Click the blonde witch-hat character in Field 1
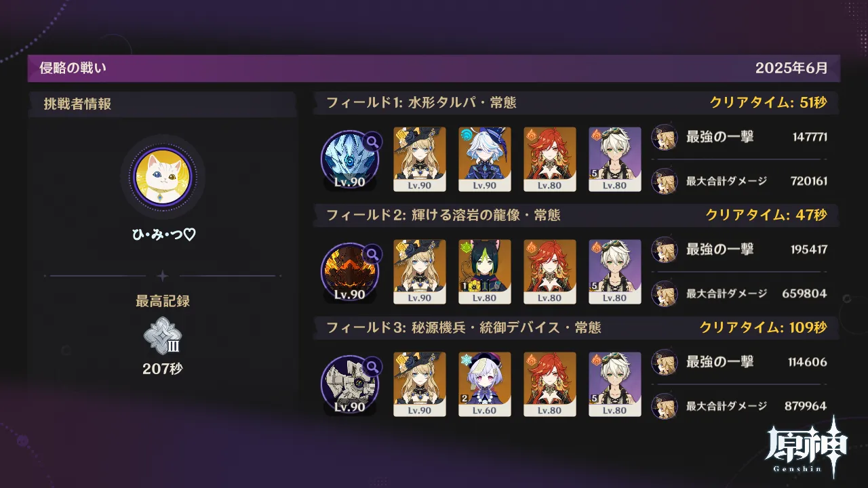Image resolution: width=868 pixels, height=488 pixels. [420, 159]
